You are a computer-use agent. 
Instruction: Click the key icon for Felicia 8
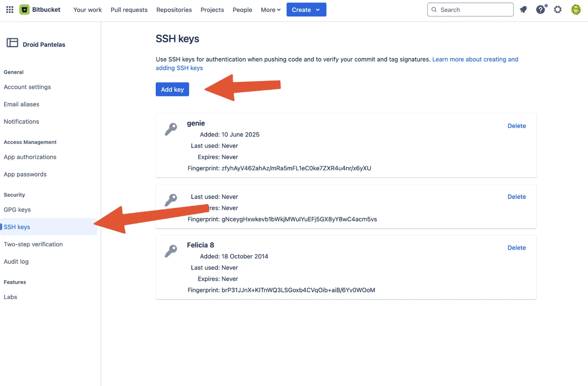click(x=171, y=251)
